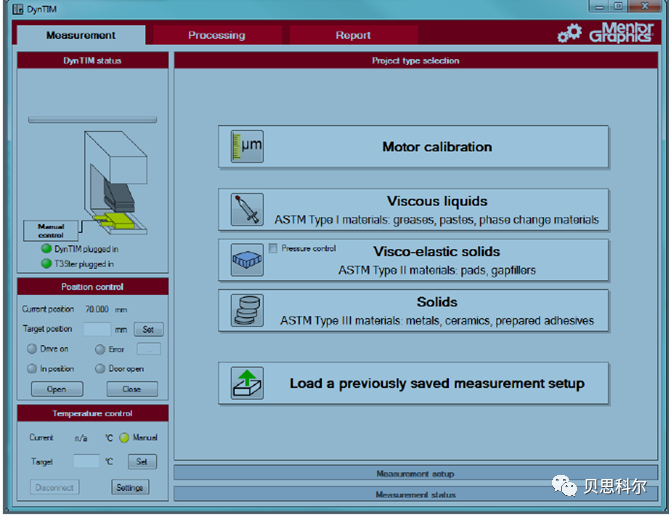Click the Open door button
The height and width of the screenshot is (516, 669).
57,389
